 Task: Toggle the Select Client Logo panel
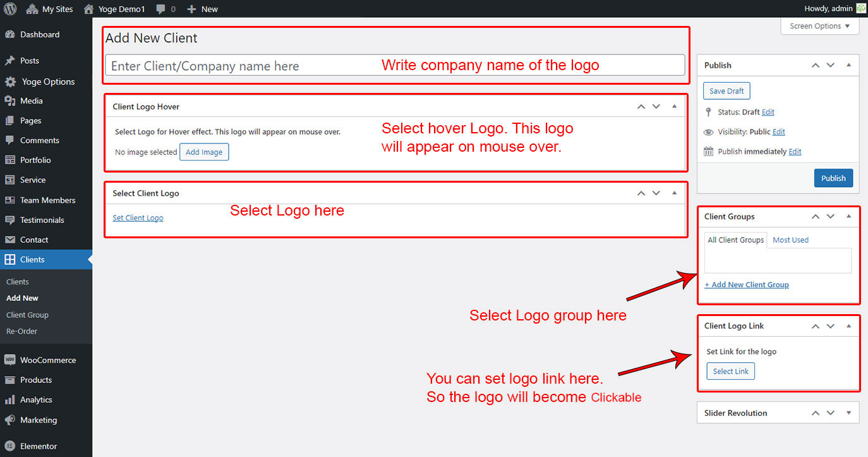point(674,193)
